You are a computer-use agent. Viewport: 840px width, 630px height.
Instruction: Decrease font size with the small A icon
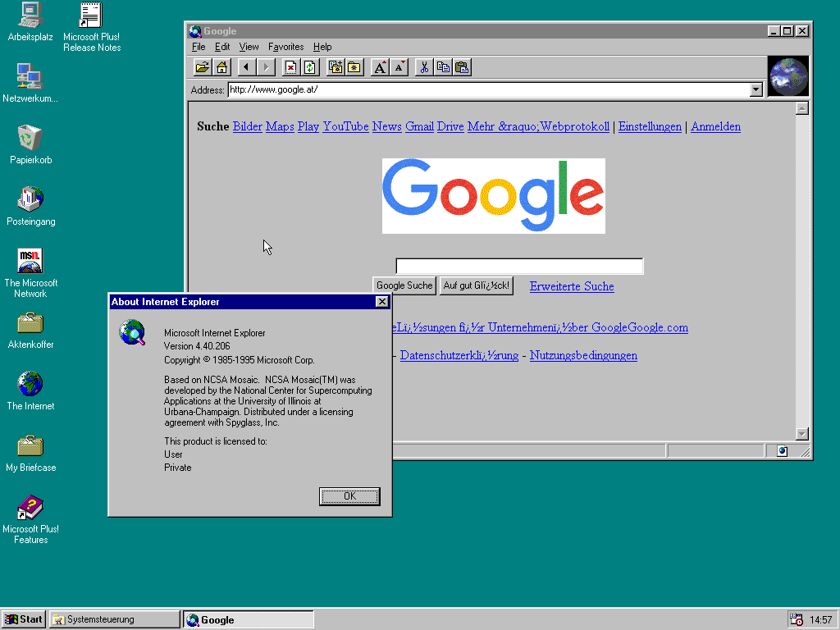click(x=399, y=67)
